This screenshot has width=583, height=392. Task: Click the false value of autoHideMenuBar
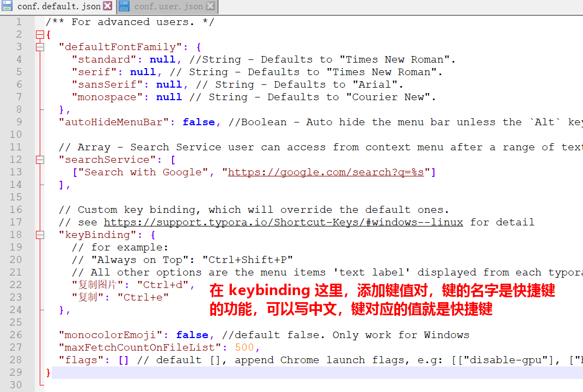click(199, 122)
